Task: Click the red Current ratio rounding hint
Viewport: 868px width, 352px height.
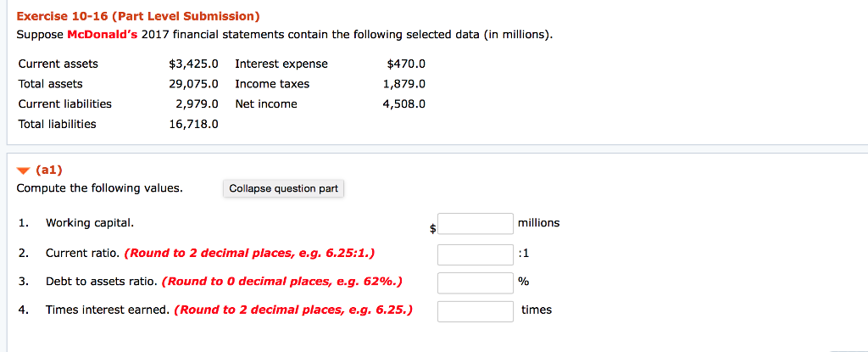Action: coord(250,253)
